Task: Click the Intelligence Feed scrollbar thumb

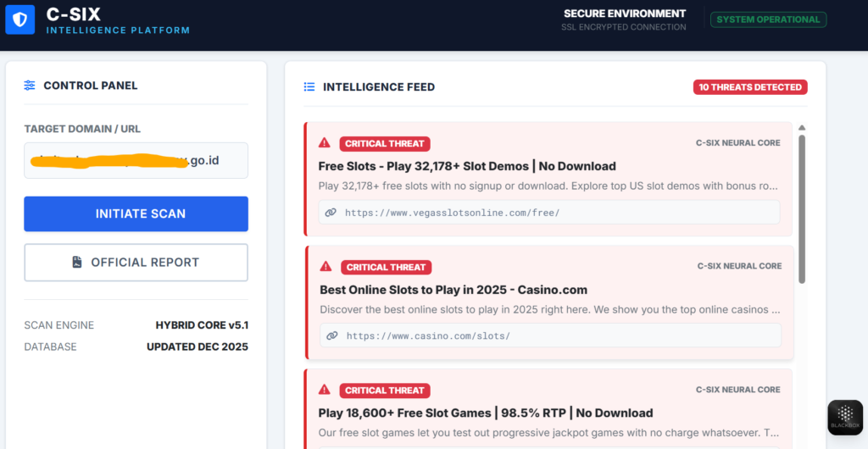Action: tap(802, 208)
